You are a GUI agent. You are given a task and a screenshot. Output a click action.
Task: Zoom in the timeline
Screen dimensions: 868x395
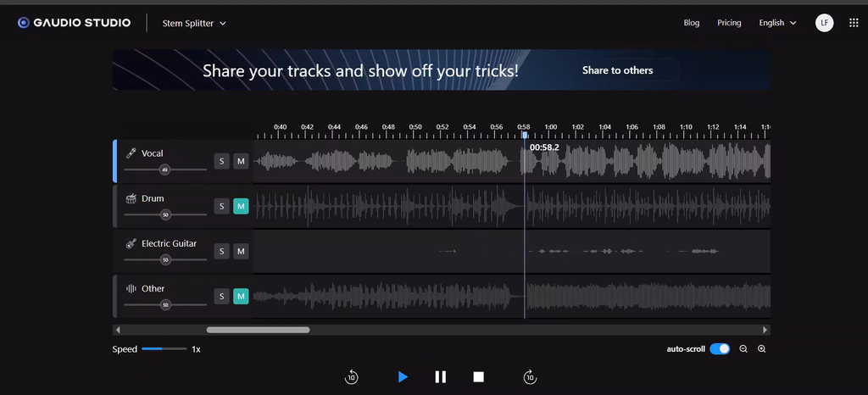click(762, 349)
